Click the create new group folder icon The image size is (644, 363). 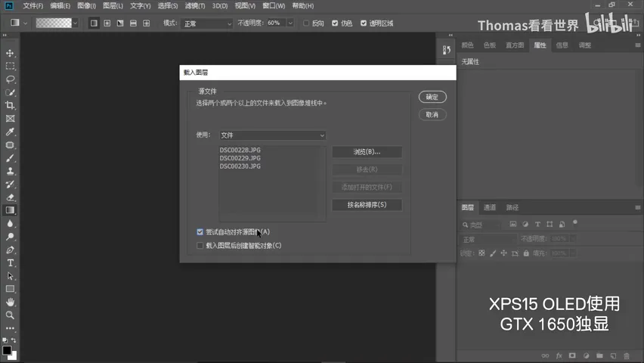click(599, 355)
